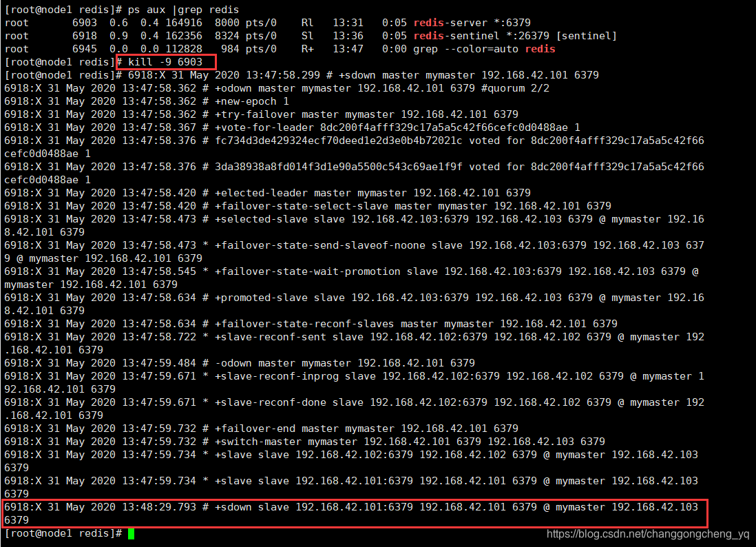Click the 'ps aux |grep redis' command text
The width and height of the screenshot is (756, 547).
183,10
